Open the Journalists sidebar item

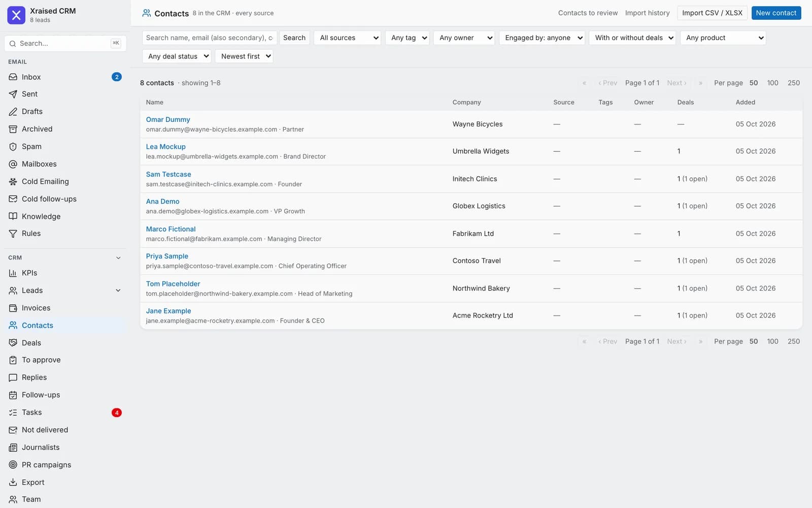tap(65, 448)
